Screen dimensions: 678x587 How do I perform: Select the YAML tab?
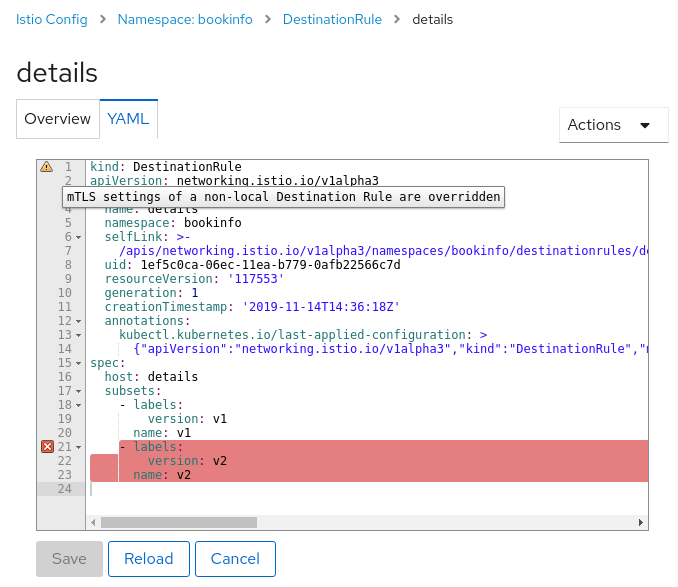click(128, 119)
